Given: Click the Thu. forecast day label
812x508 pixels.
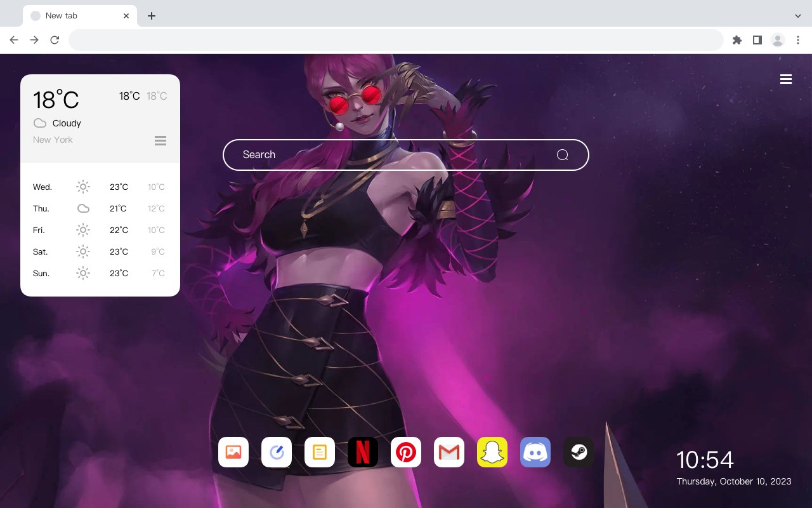Looking at the screenshot, I should pos(41,208).
